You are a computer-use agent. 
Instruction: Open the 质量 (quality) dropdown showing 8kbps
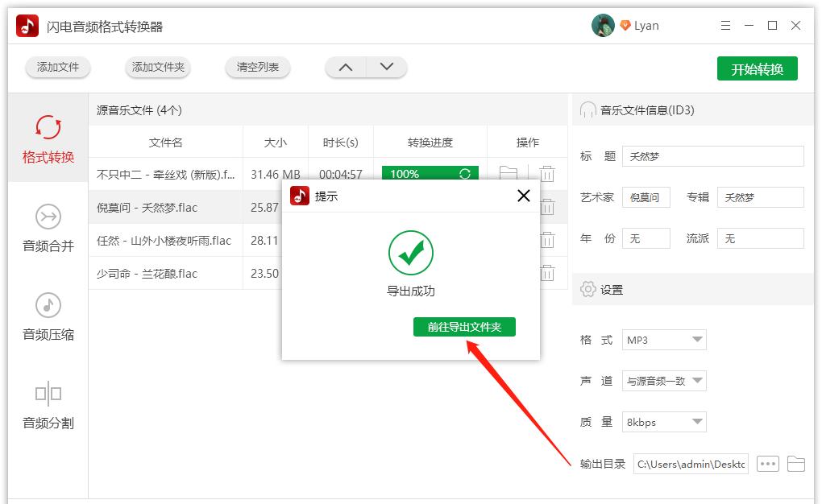[x=664, y=422]
